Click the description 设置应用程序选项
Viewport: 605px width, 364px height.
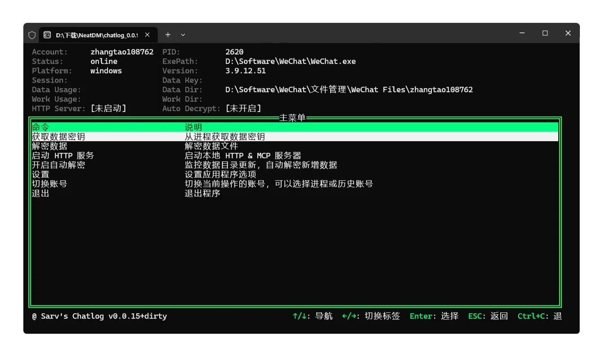[220, 174]
